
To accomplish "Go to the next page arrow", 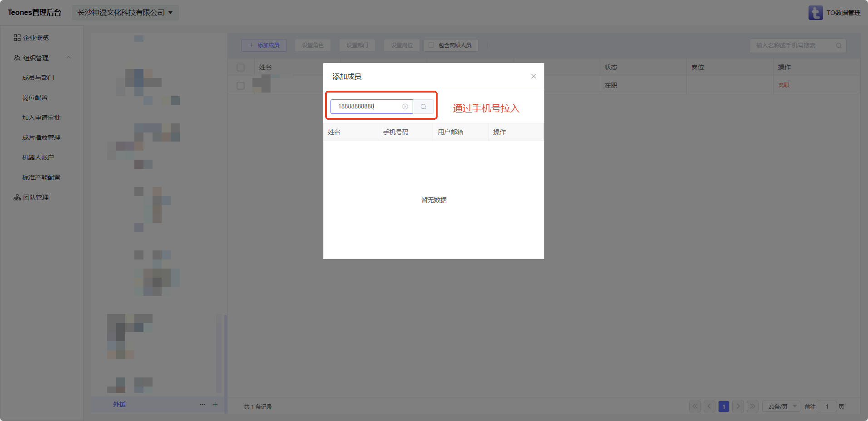I will pos(738,406).
